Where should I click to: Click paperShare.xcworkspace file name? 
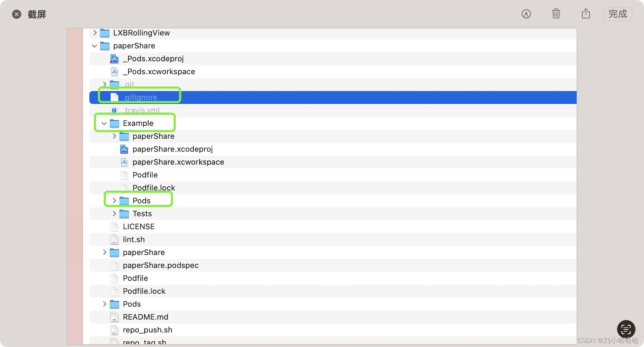(x=178, y=162)
